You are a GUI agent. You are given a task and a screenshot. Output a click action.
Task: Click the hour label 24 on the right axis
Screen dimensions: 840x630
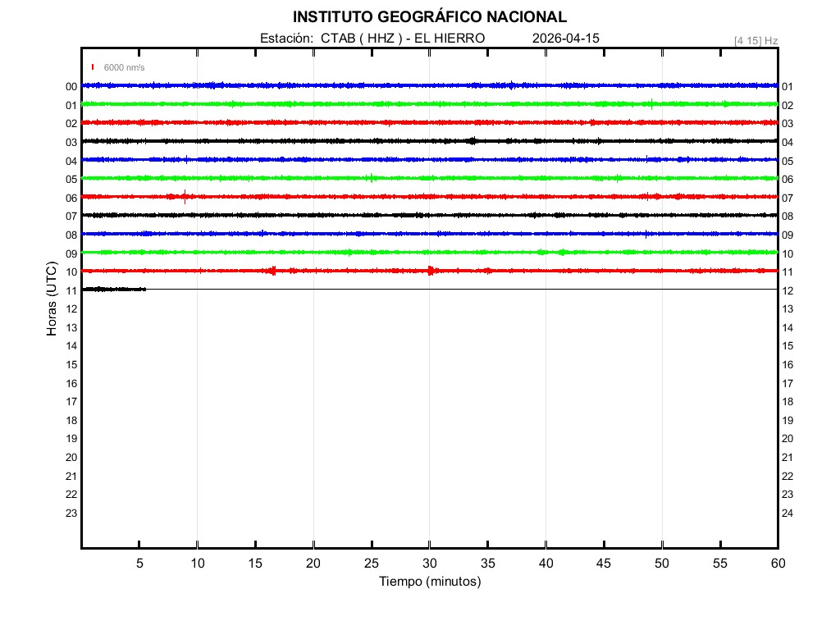(x=787, y=514)
